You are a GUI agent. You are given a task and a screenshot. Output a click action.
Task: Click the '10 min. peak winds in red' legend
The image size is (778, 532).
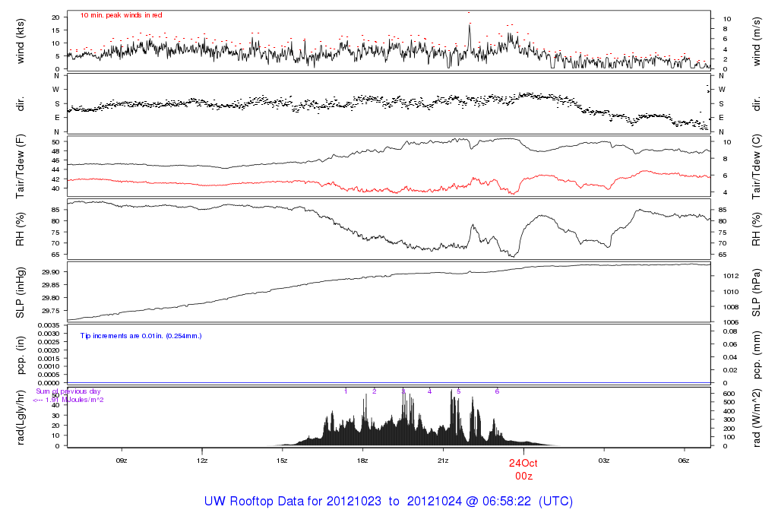[121, 15]
